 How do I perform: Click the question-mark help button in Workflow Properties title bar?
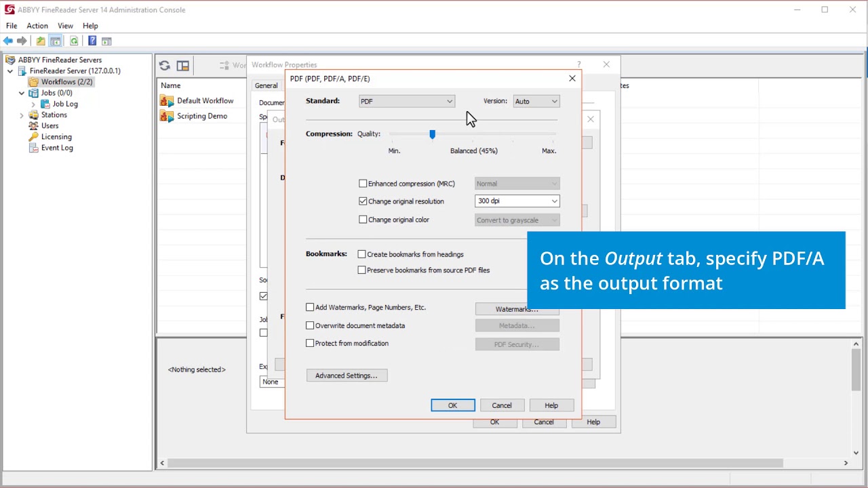[578, 64]
